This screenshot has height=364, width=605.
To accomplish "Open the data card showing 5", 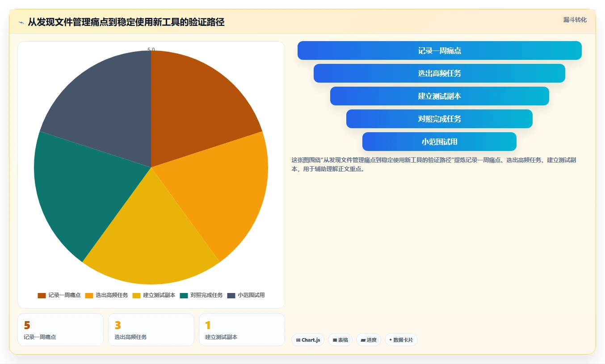I will point(60,330).
